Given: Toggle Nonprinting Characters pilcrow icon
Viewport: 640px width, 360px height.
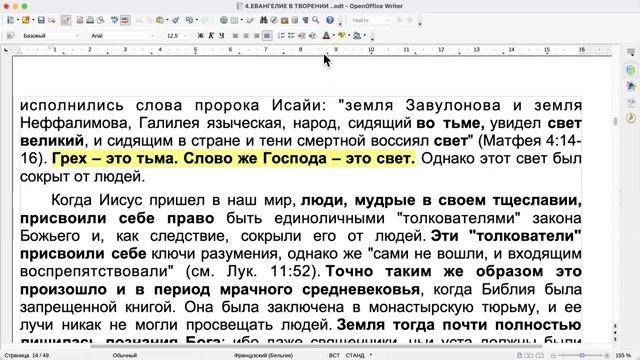Looking at the screenshot, I should pos(305,20).
